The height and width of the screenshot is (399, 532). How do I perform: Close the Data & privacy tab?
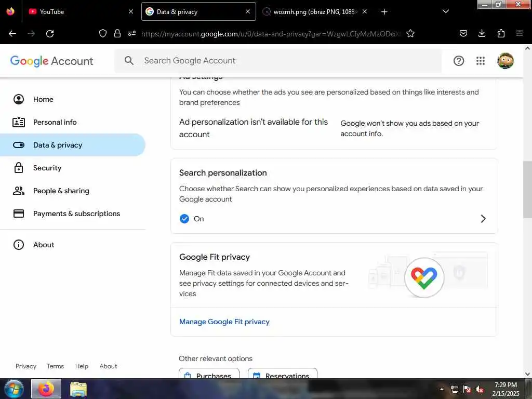(x=248, y=11)
